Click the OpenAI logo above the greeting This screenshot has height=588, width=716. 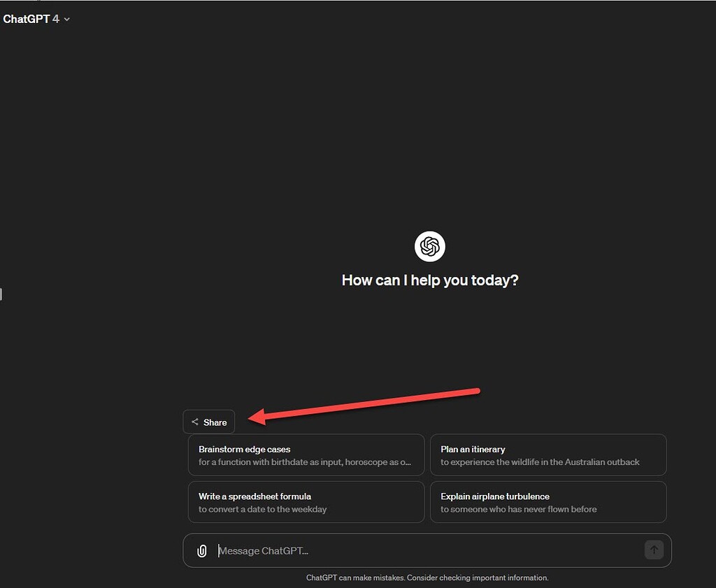tap(429, 246)
